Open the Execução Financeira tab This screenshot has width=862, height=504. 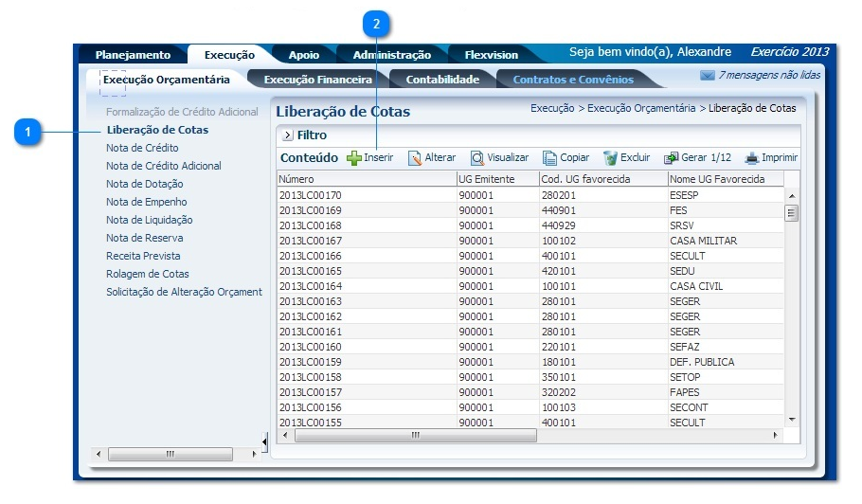coord(317,80)
